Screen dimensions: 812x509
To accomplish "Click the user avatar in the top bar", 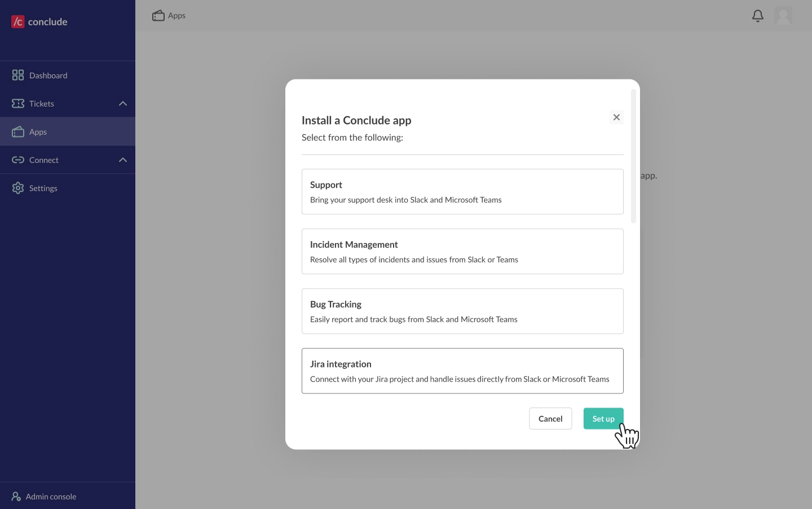I will point(783,16).
